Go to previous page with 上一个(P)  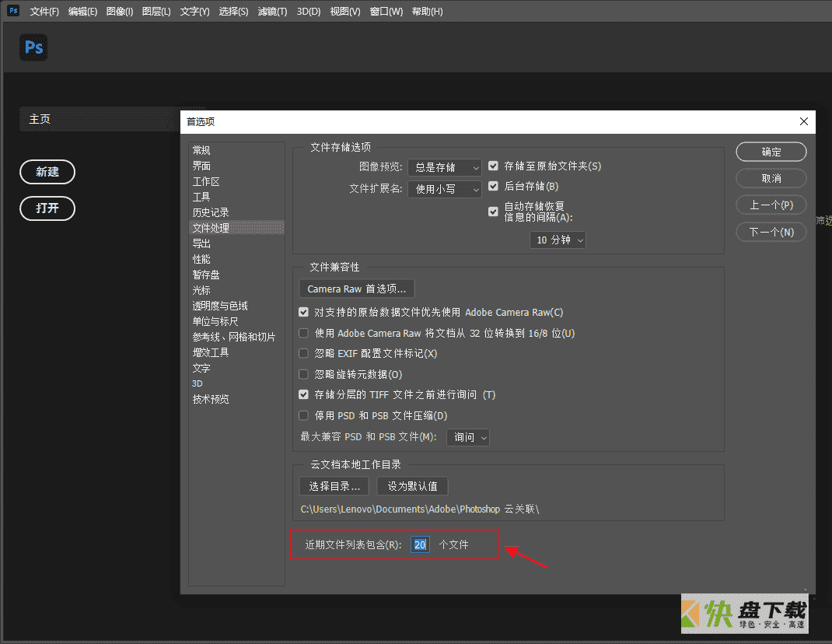[771, 205]
